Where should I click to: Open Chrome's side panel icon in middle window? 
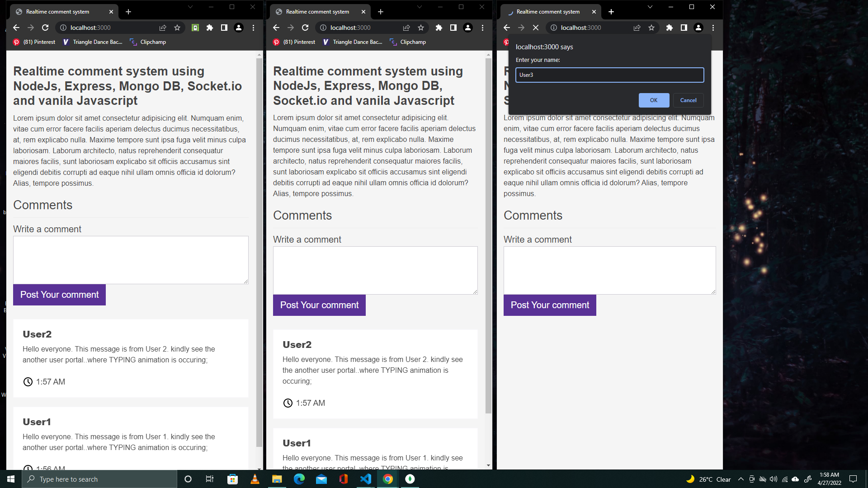(x=453, y=28)
